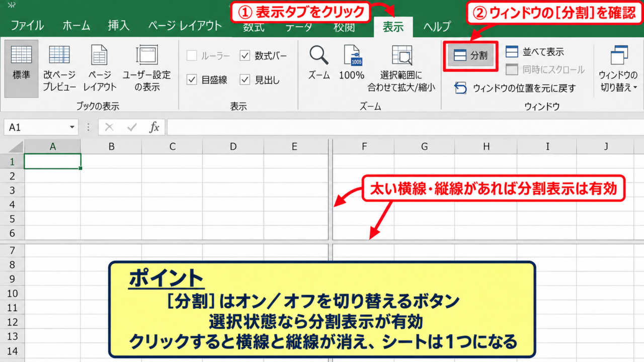This screenshot has height=362, width=644.
Task: Switch to the 挿入 tab
Action: click(x=119, y=26)
